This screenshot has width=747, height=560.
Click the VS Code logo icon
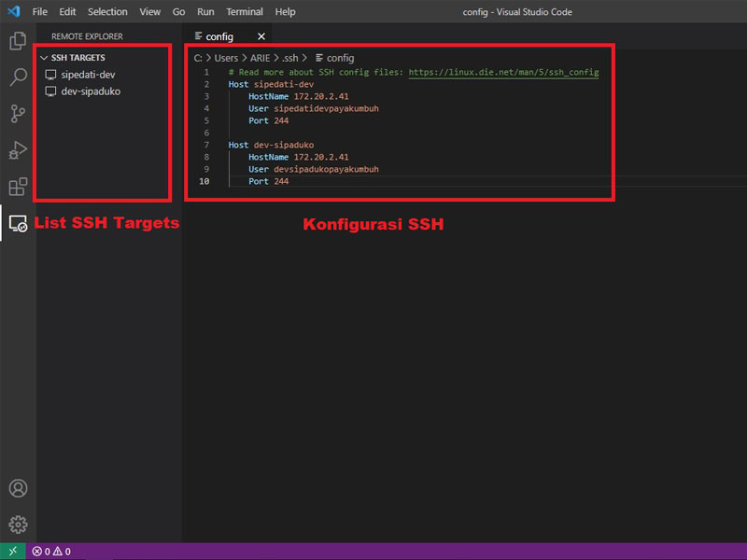[x=14, y=11]
